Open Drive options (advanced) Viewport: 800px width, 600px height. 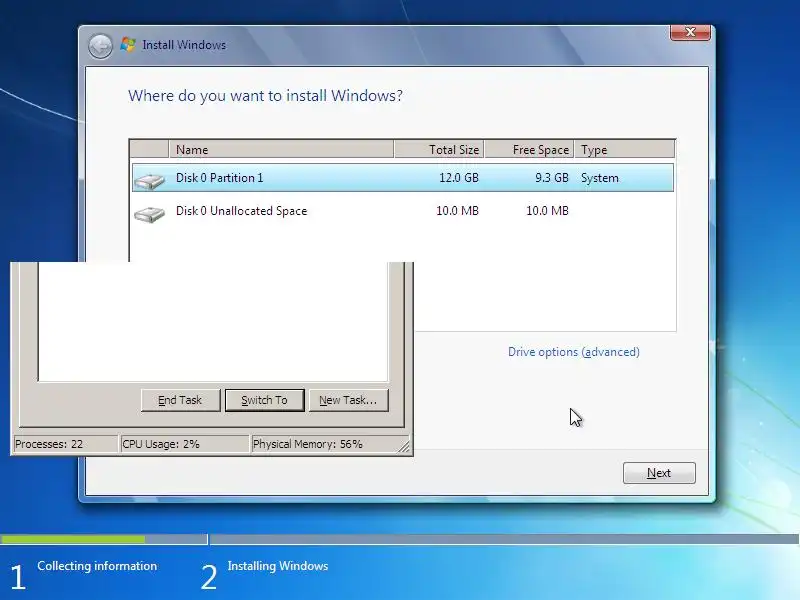coord(573,352)
